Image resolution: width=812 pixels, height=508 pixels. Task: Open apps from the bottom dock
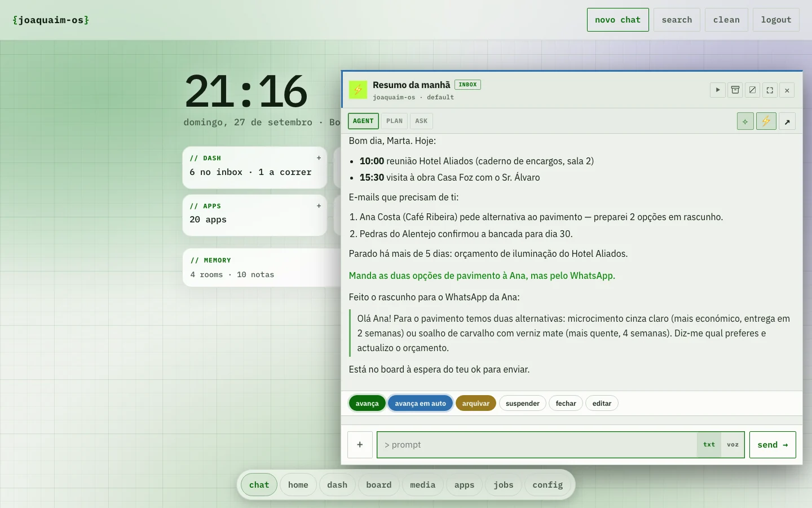pyautogui.click(x=465, y=485)
